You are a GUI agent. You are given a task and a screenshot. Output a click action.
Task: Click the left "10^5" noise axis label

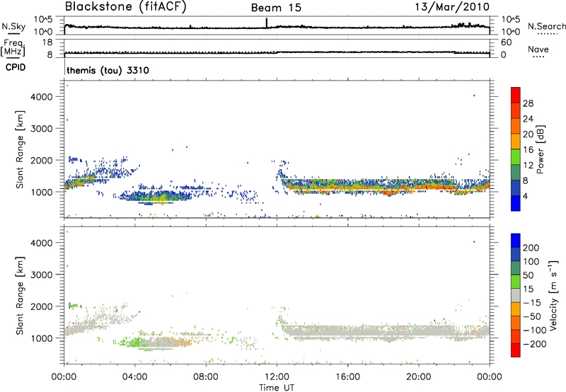pyautogui.click(x=43, y=20)
